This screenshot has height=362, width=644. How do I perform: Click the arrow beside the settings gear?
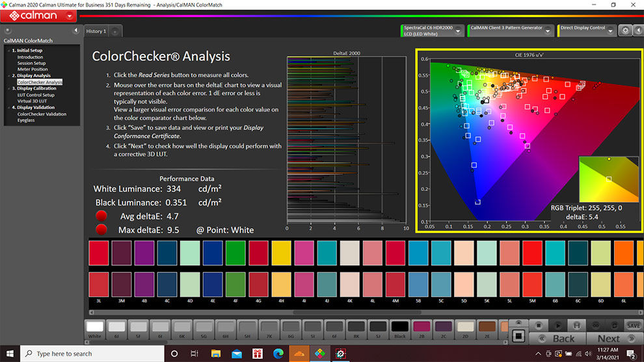[638, 31]
